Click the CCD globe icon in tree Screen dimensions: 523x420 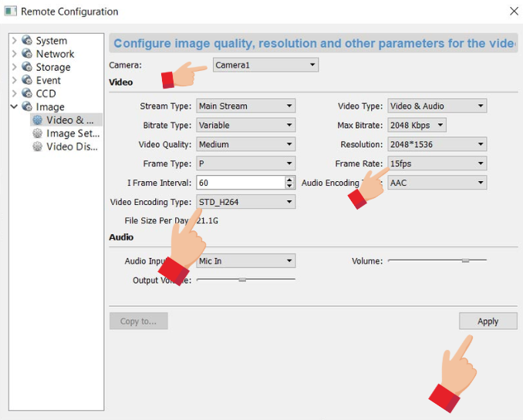27,93
